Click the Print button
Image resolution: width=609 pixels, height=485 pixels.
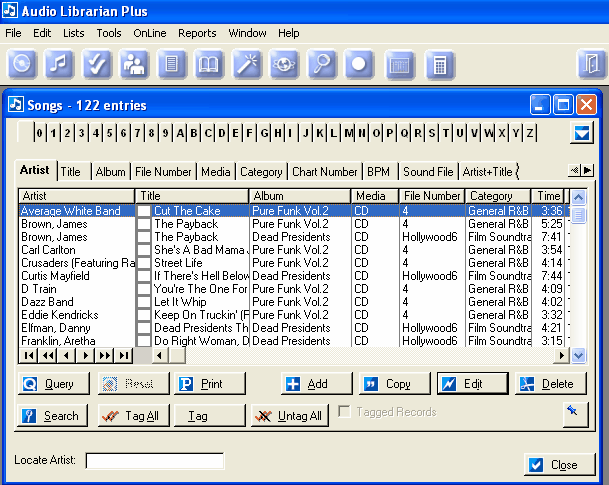(210, 384)
